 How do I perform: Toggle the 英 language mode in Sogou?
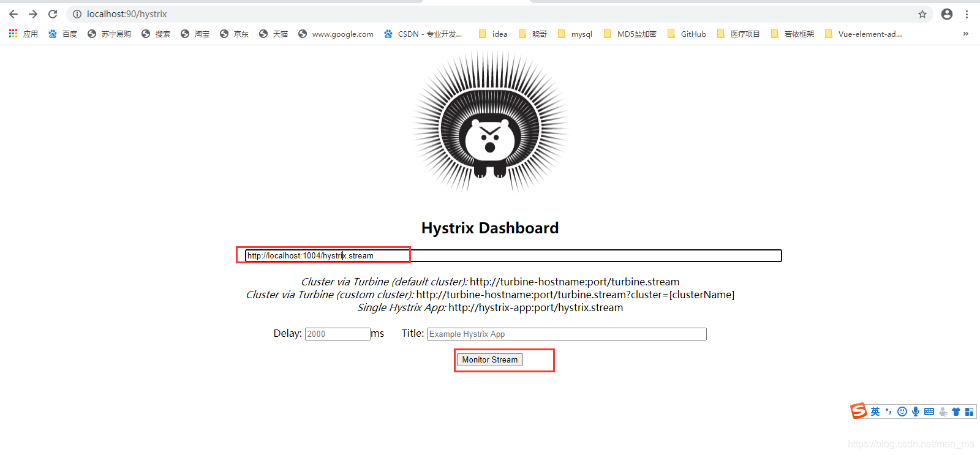[875, 412]
